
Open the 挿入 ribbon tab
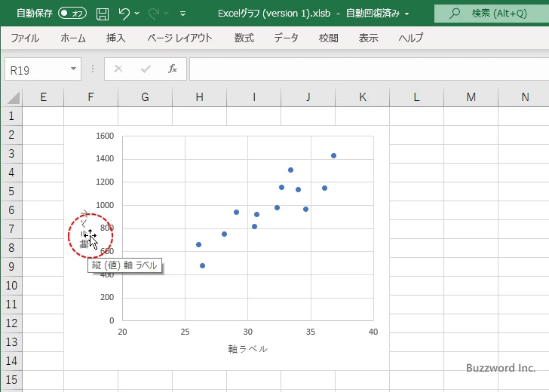pyautogui.click(x=116, y=38)
